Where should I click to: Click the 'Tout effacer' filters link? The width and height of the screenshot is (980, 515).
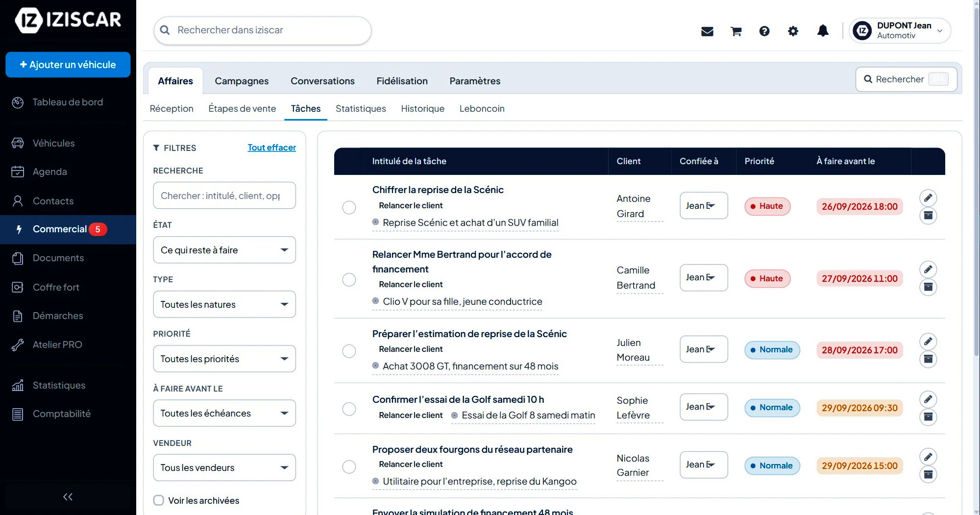pyautogui.click(x=272, y=147)
